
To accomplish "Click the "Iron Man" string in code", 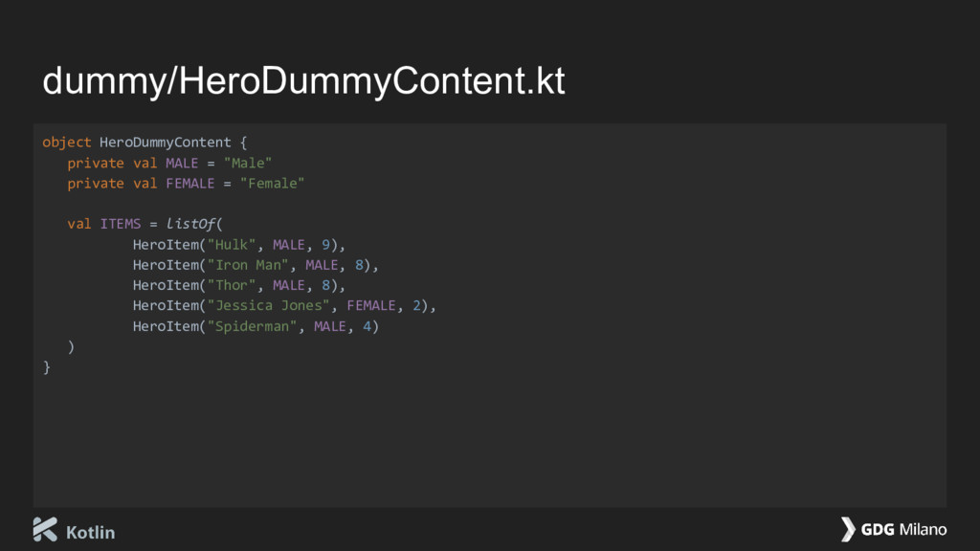I will point(248,265).
